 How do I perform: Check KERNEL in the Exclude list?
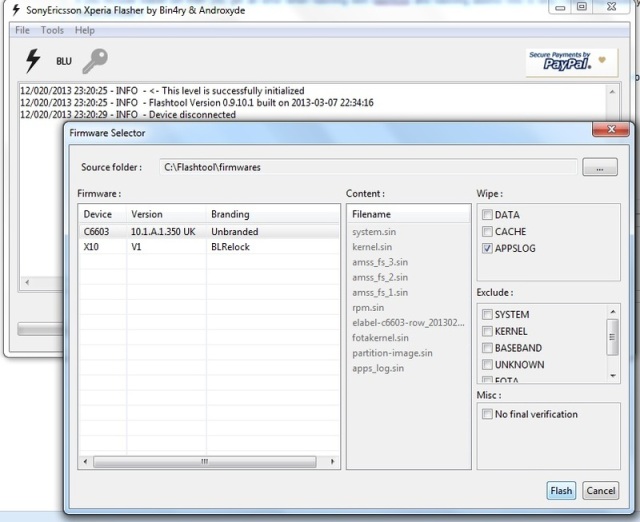point(487,331)
